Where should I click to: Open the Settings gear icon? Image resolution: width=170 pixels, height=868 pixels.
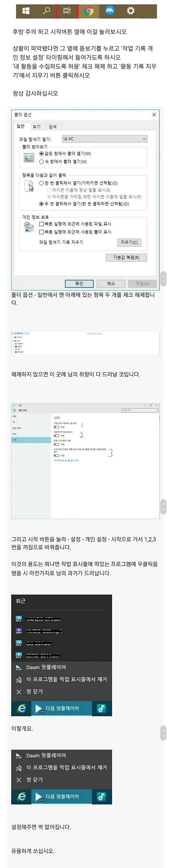(x=130, y=11)
